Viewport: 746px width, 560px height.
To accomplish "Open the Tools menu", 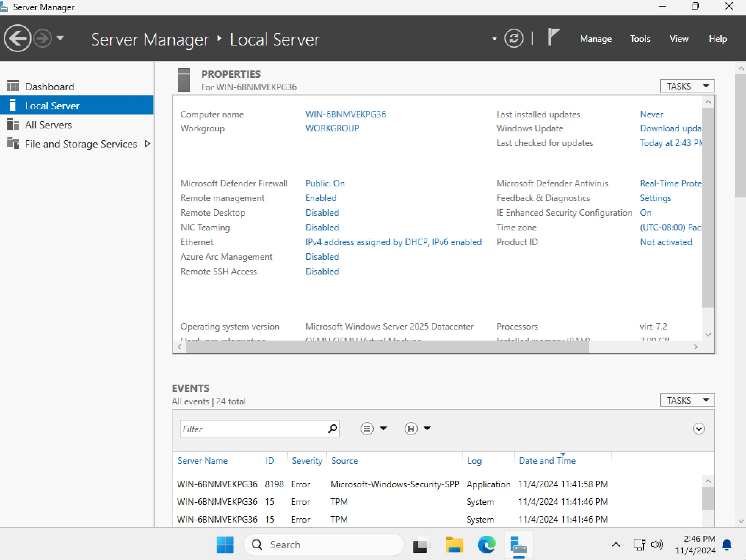I will (640, 39).
